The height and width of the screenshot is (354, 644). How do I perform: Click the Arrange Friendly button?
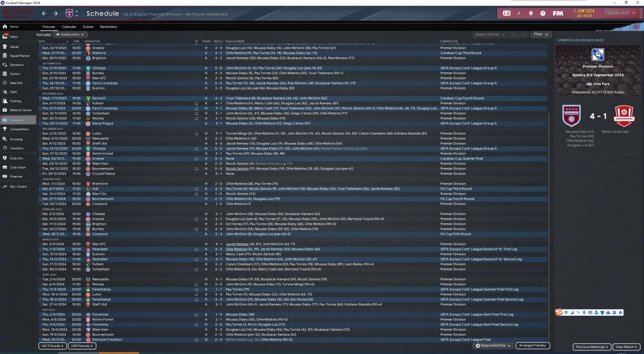pyautogui.click(x=533, y=346)
